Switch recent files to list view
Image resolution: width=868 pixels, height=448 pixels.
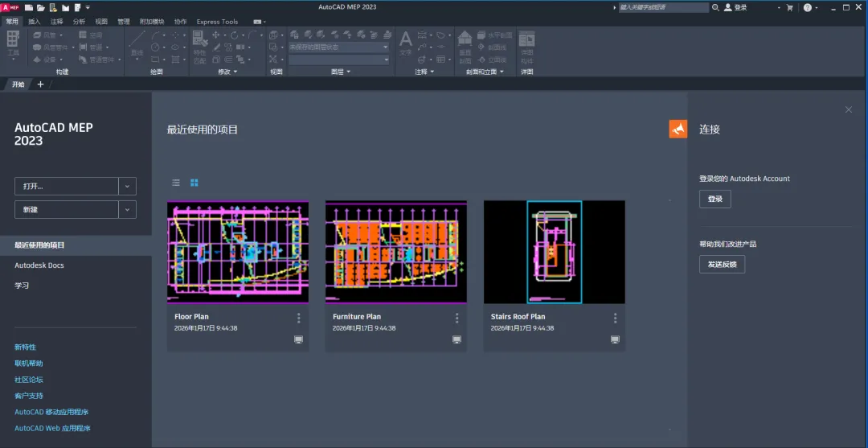pyautogui.click(x=176, y=183)
